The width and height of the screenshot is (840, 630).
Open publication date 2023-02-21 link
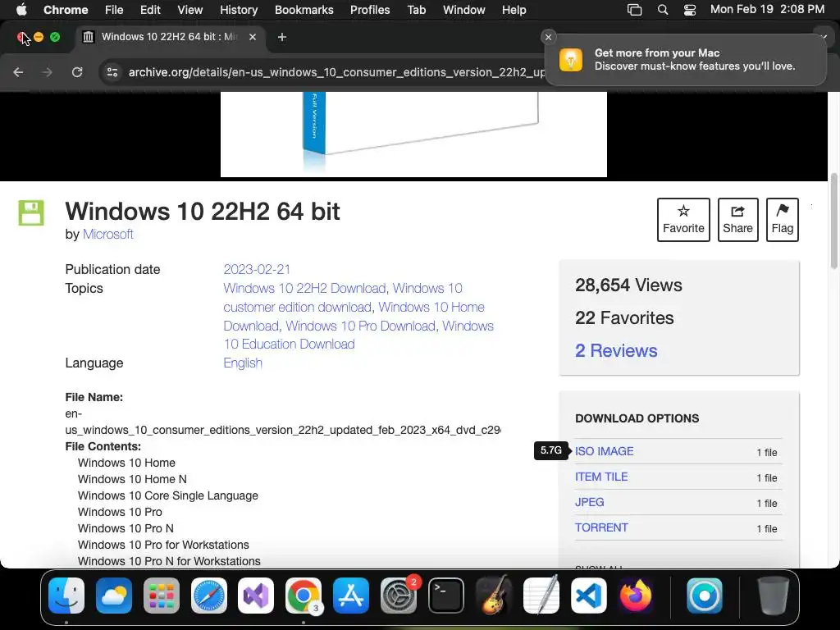(x=257, y=269)
